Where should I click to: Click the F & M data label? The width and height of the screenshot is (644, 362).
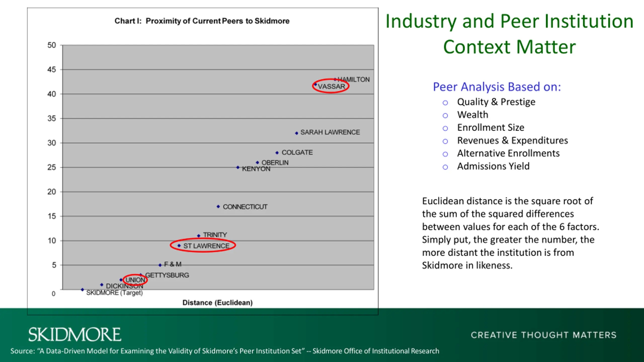click(x=173, y=264)
